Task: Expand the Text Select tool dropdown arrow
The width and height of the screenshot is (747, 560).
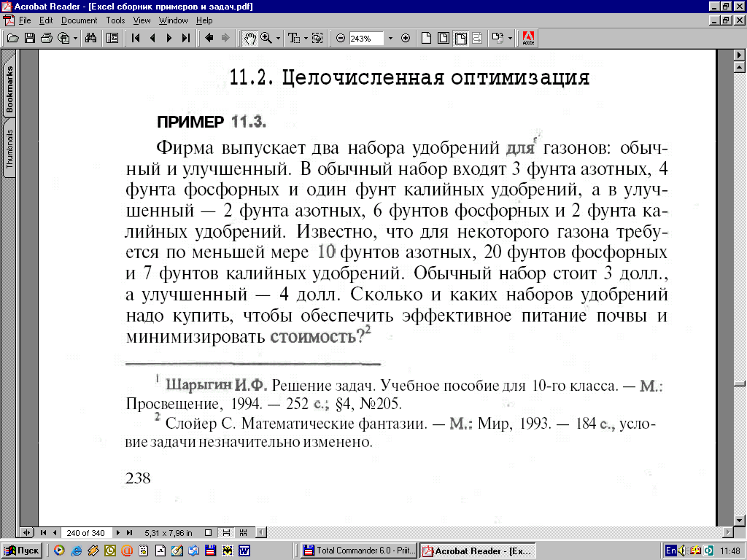Action: [x=306, y=38]
